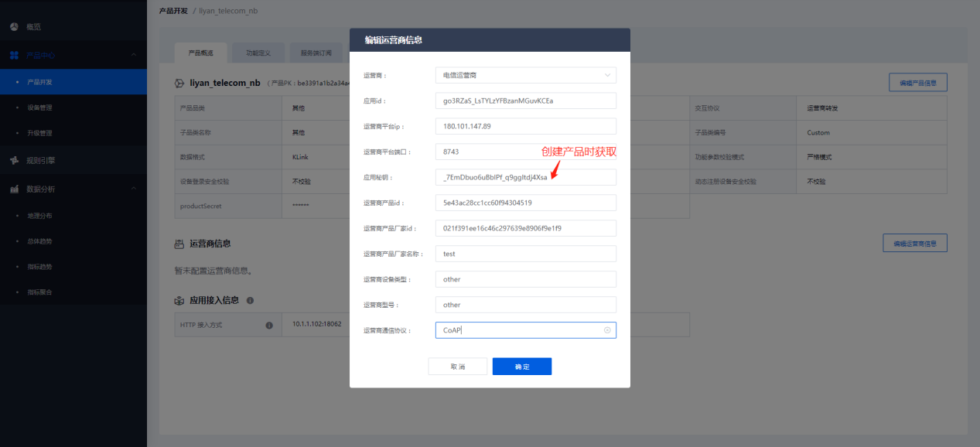Click the 规则引擎 icon in sidebar

pyautogui.click(x=14, y=161)
